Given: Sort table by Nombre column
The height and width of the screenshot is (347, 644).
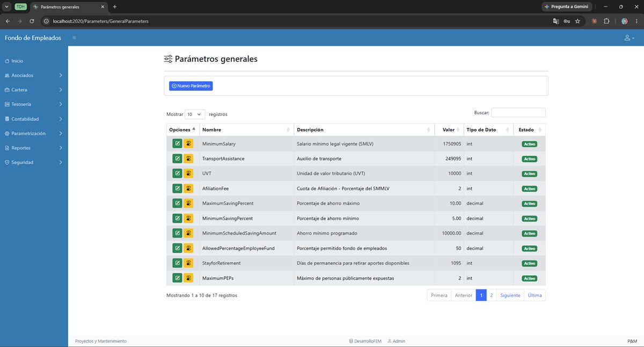Looking at the screenshot, I should [x=247, y=129].
